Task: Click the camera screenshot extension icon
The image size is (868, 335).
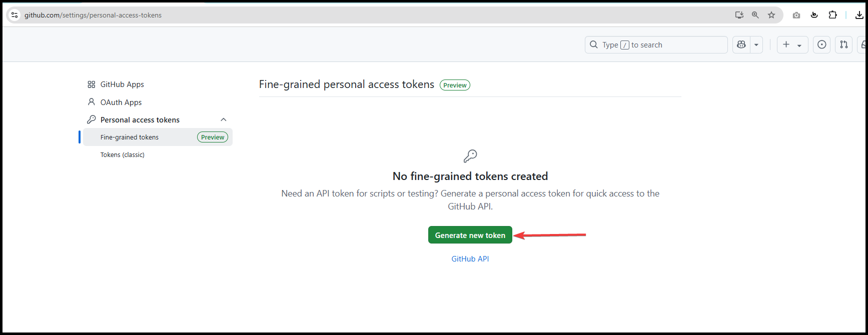Action: [x=796, y=15]
